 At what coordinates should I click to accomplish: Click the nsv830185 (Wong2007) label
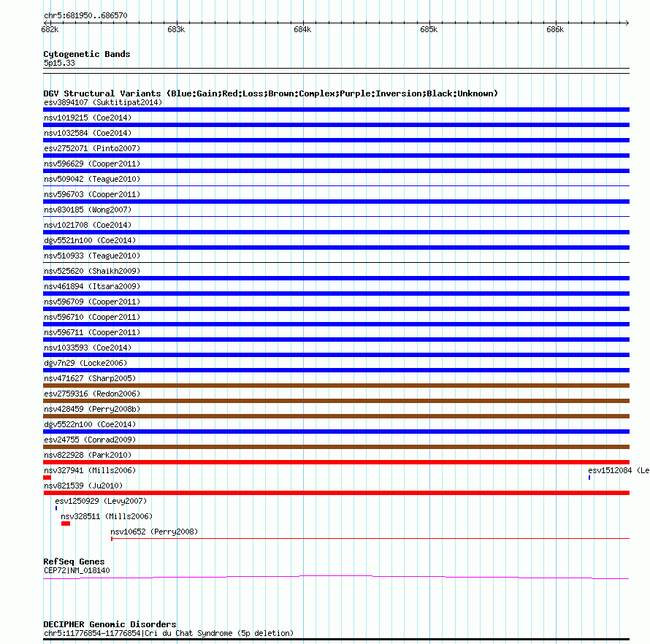point(88,210)
